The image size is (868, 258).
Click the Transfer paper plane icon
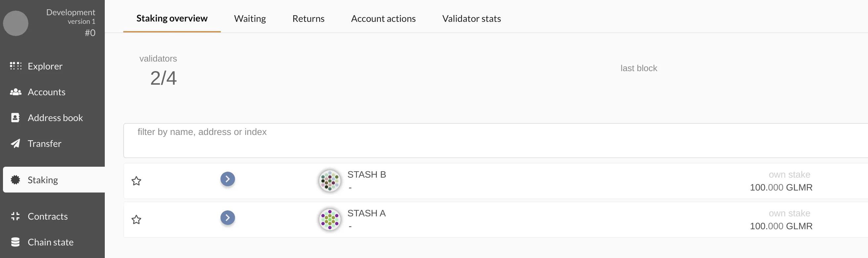click(16, 144)
